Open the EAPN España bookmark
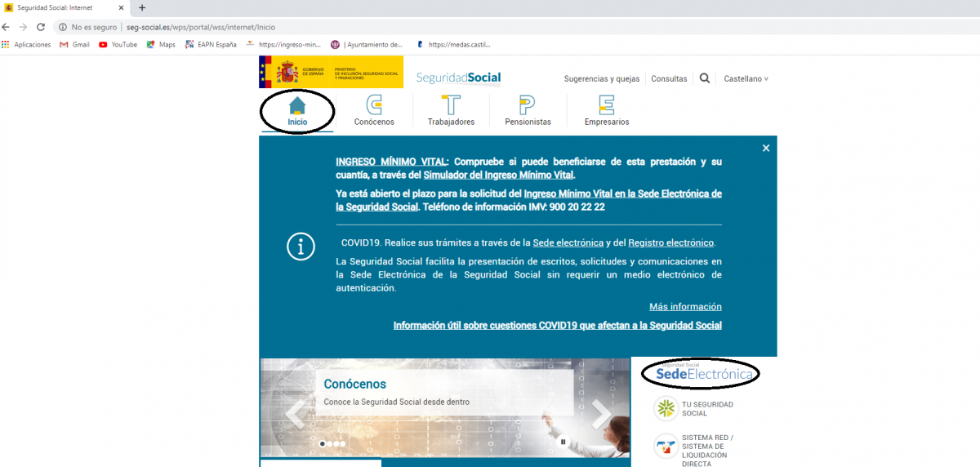The width and height of the screenshot is (980, 467). point(211,45)
